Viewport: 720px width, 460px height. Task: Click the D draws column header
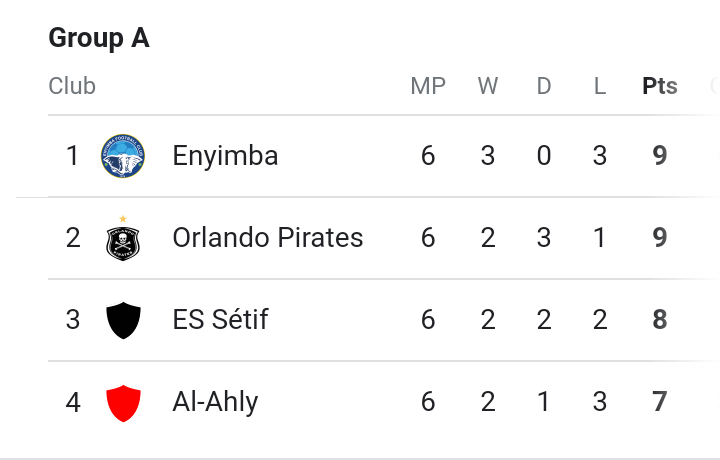(x=544, y=86)
